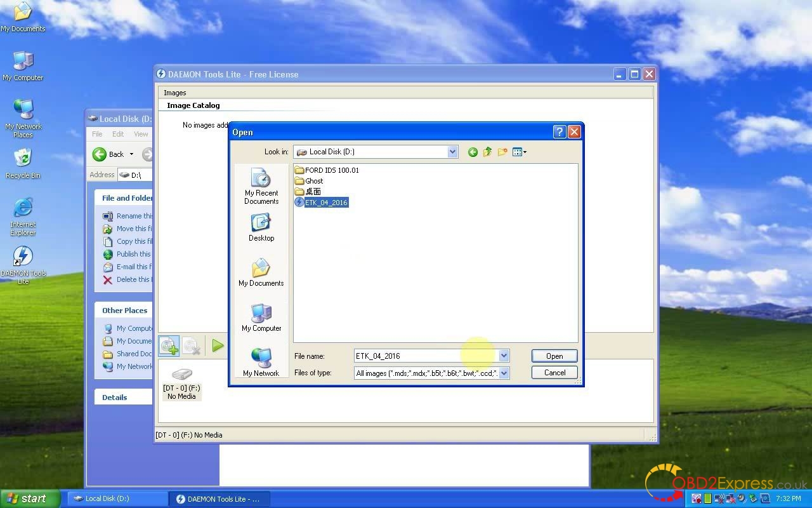Click the Create New Folder icon
The height and width of the screenshot is (508, 812).
[502, 152]
